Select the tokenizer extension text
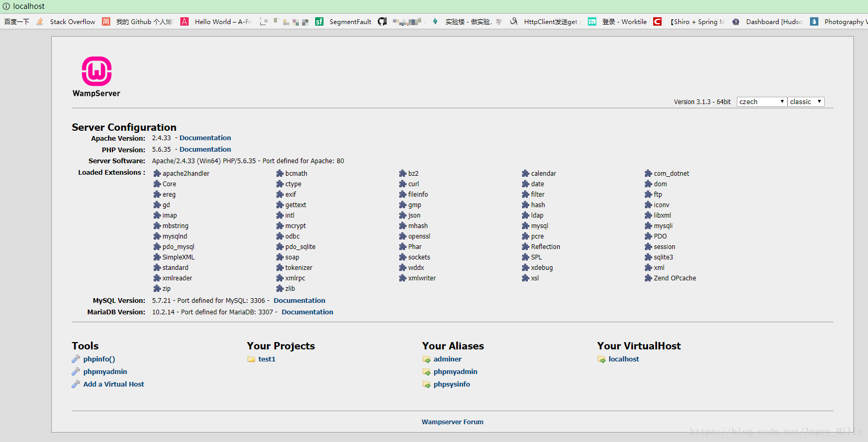This screenshot has width=868, height=442. tap(299, 268)
